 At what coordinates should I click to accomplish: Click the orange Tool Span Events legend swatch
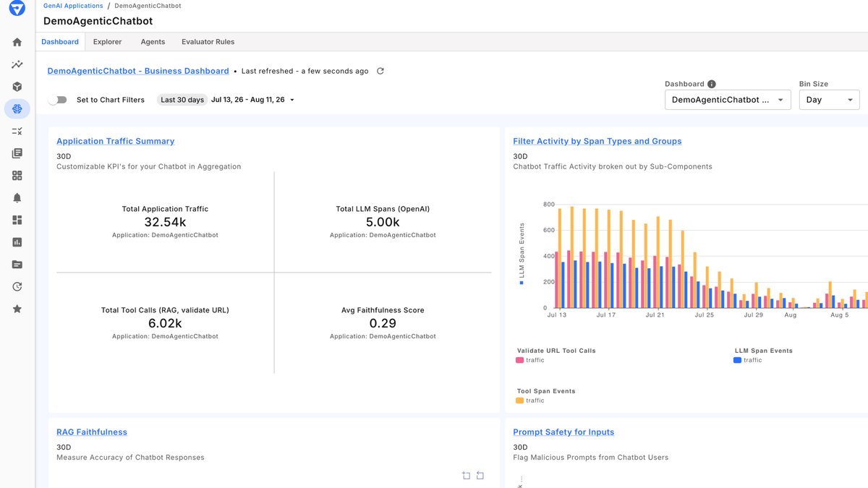(520, 401)
